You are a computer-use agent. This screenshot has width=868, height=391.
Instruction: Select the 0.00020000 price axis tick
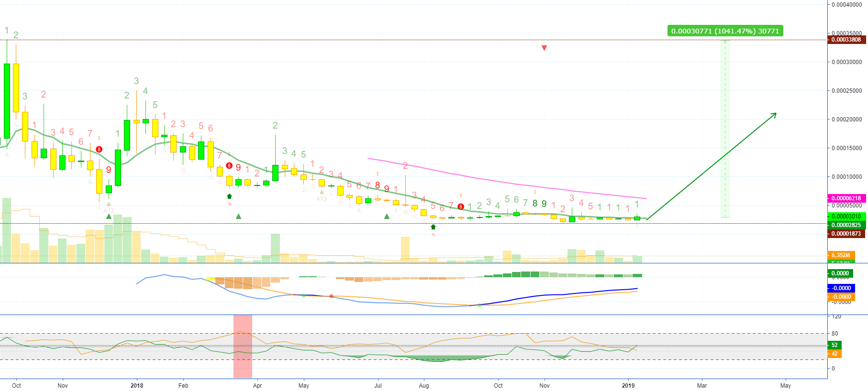846,119
